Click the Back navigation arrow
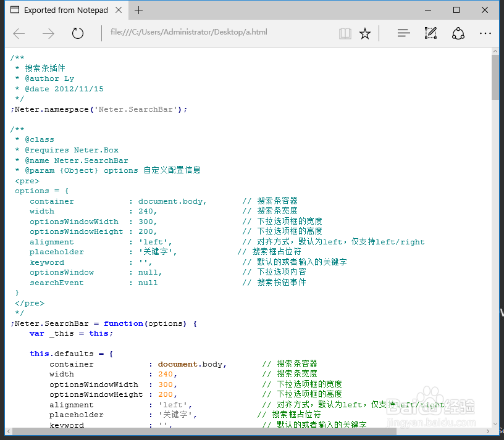The height and width of the screenshot is (440, 504). pyautogui.click(x=19, y=33)
